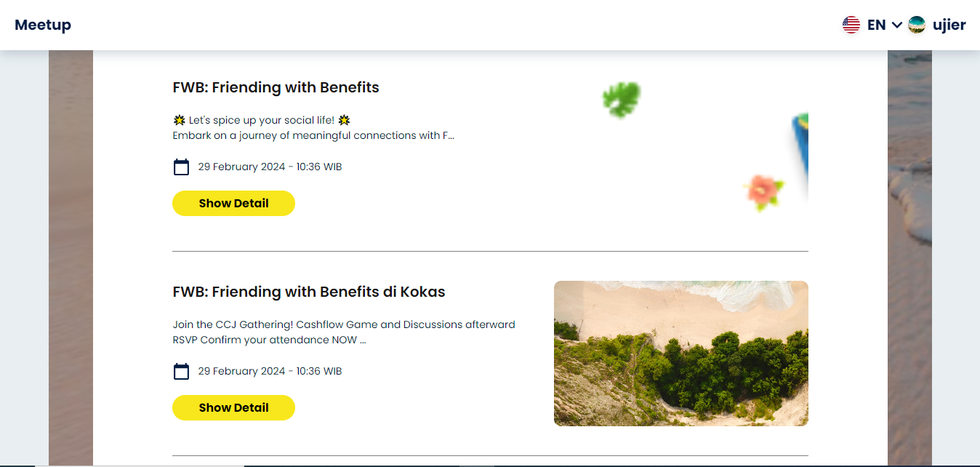Click the EN label in the navigation bar
The height and width of the screenshot is (467, 980).
point(875,24)
